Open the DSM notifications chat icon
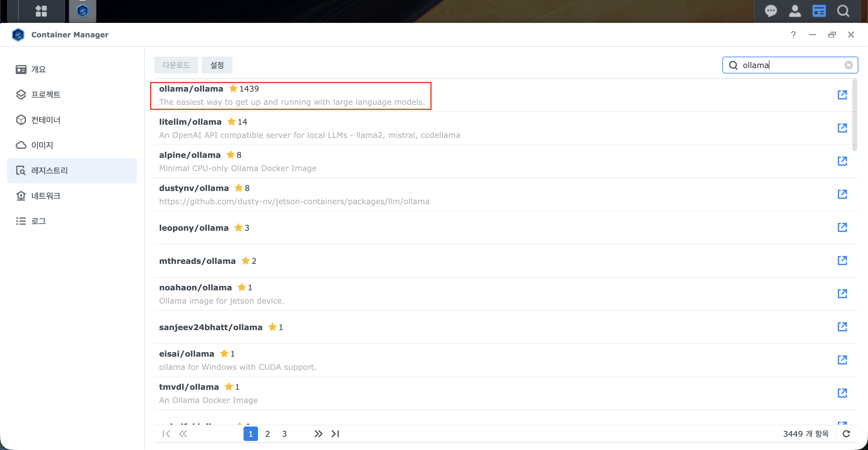 (x=771, y=11)
